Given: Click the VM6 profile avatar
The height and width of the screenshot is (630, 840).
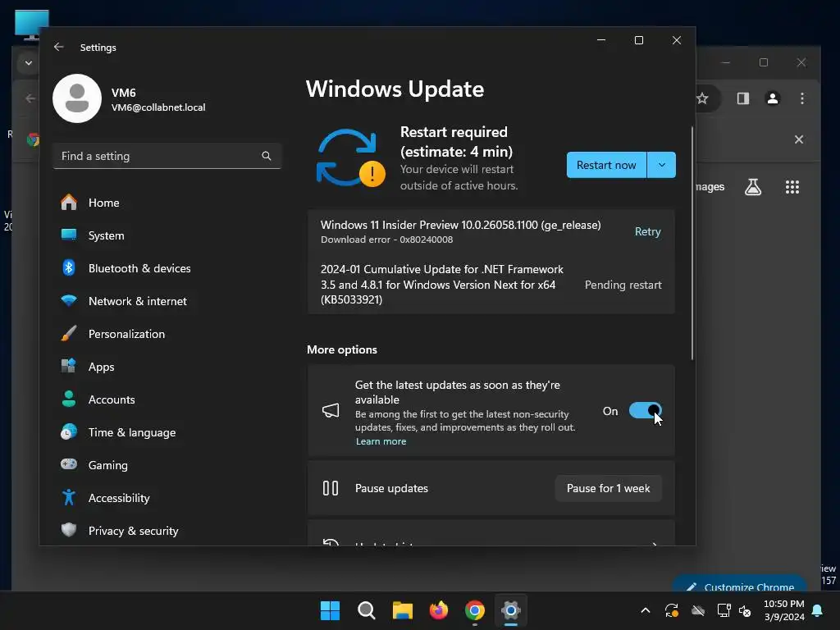Looking at the screenshot, I should [x=77, y=98].
